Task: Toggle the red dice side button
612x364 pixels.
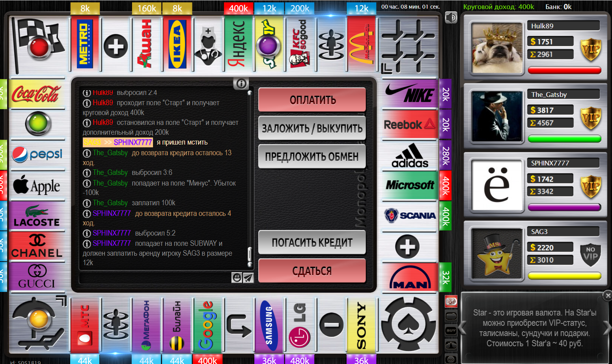Action: point(451,302)
